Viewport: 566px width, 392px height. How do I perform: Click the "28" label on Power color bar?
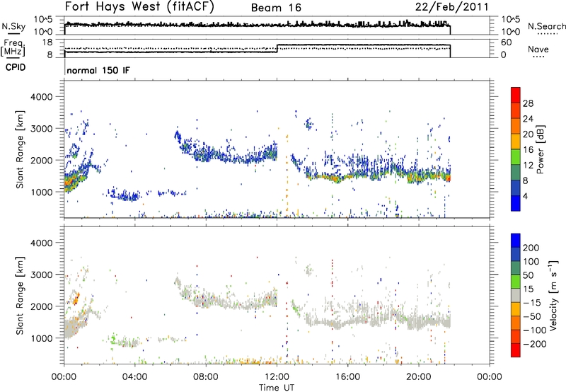click(x=528, y=103)
